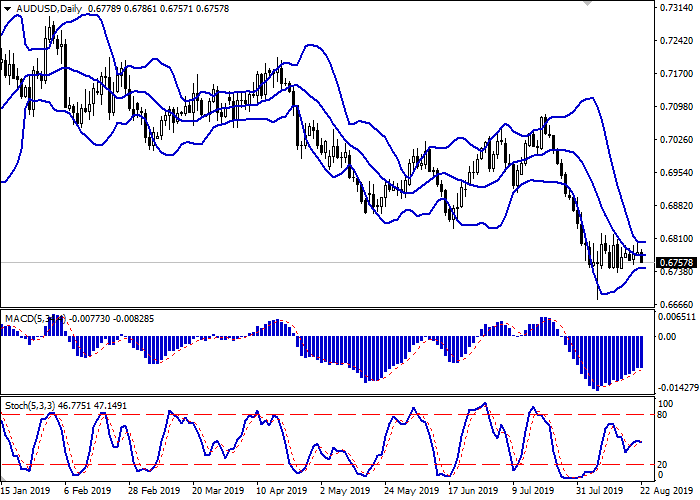Viewport: 700px width, 500px height.
Task: Select the AUDUSD,Daily chart title
Action: (44, 9)
